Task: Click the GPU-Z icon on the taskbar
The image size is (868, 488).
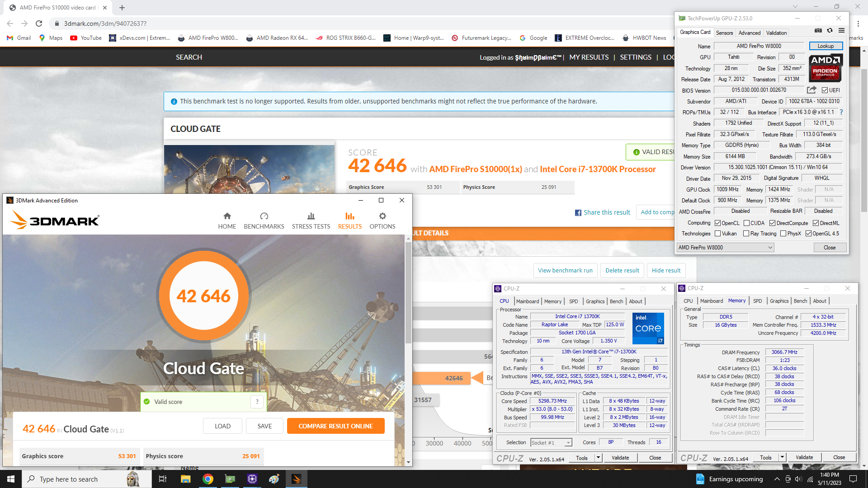Action: point(230,479)
